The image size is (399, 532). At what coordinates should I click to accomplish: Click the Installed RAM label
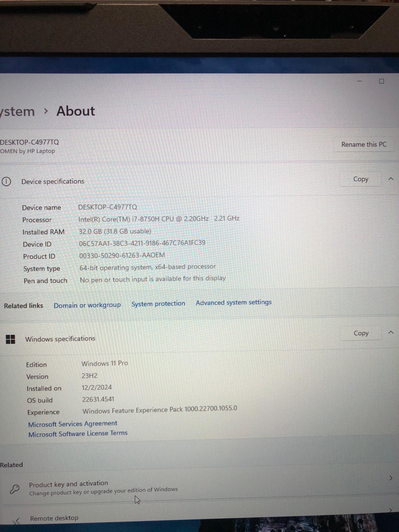coord(44,232)
